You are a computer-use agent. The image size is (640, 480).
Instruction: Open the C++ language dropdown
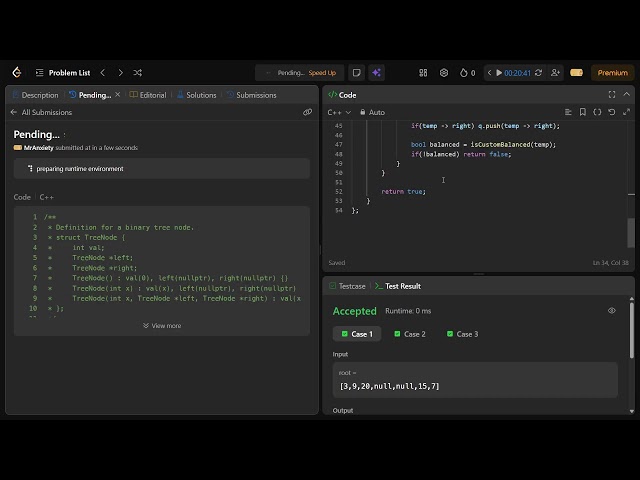click(339, 112)
